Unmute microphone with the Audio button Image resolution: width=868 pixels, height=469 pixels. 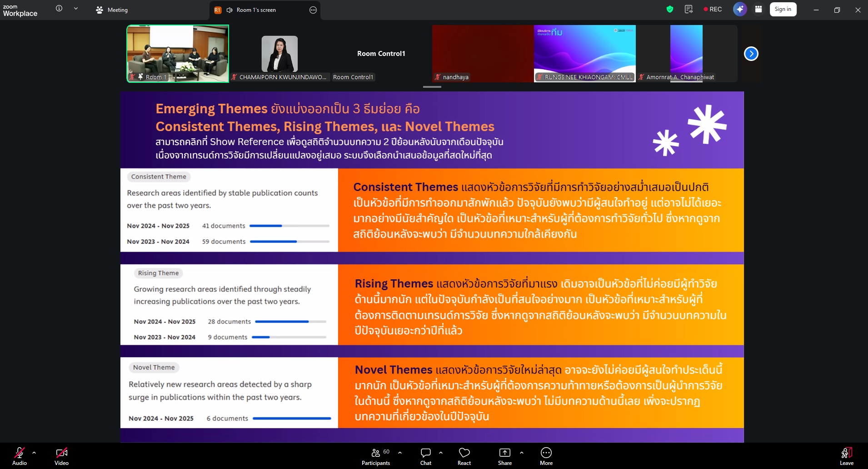point(19,456)
